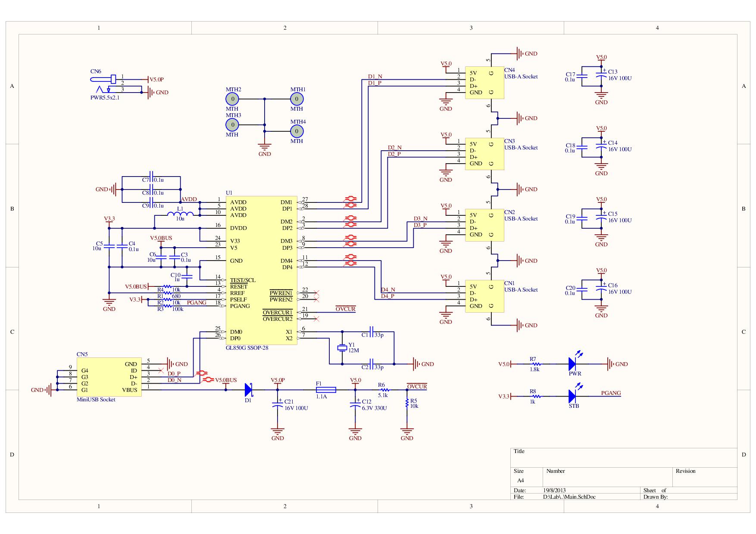Select the MTH3 mounting hole
The width and height of the screenshot is (756, 534).
[232, 125]
